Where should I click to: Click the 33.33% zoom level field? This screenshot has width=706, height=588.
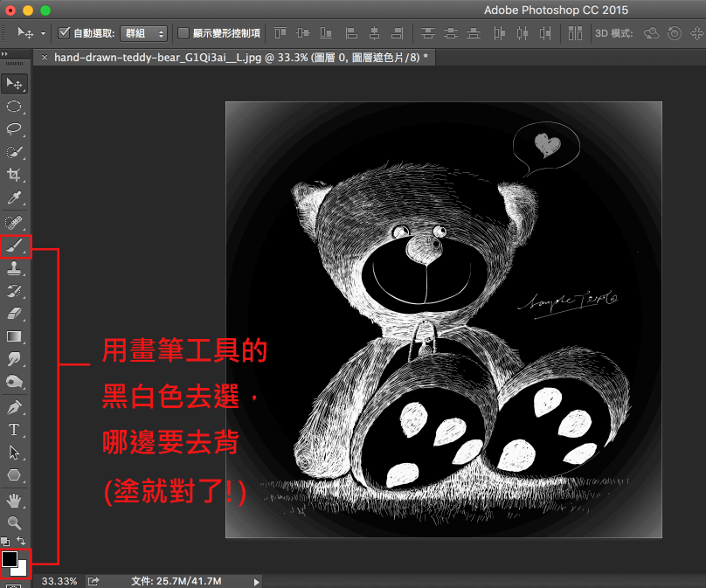click(59, 581)
